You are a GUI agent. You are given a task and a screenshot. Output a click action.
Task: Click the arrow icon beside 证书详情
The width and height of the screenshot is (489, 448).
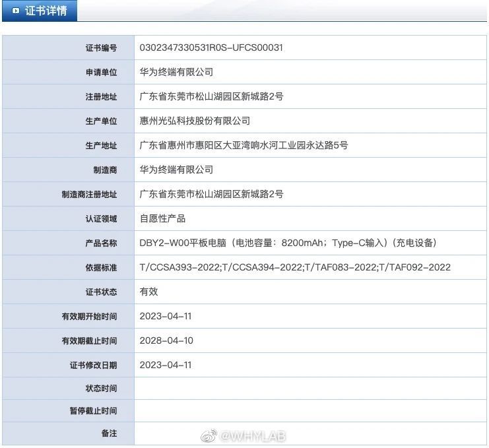pyautogui.click(x=16, y=11)
